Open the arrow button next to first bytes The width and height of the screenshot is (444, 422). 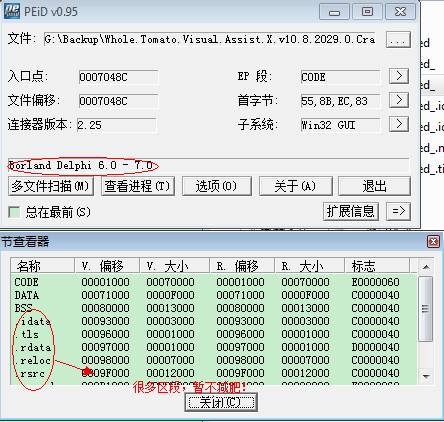coord(399,100)
